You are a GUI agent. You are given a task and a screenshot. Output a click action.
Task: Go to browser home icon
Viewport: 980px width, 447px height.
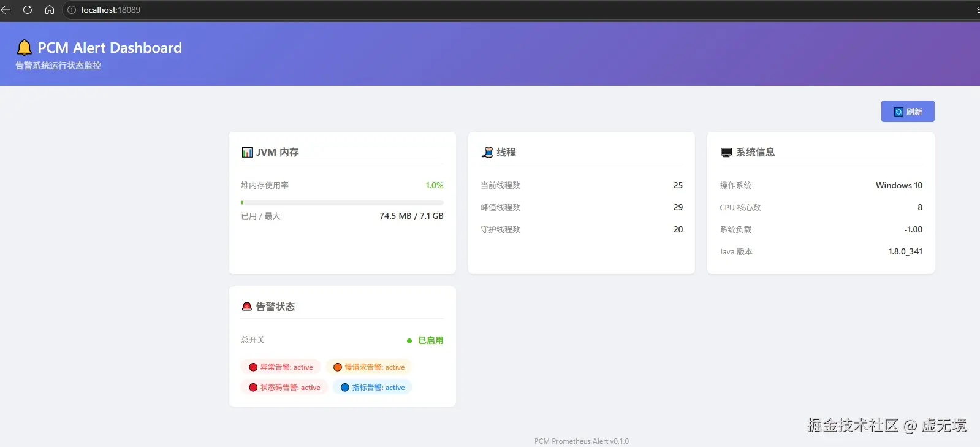[x=50, y=10]
